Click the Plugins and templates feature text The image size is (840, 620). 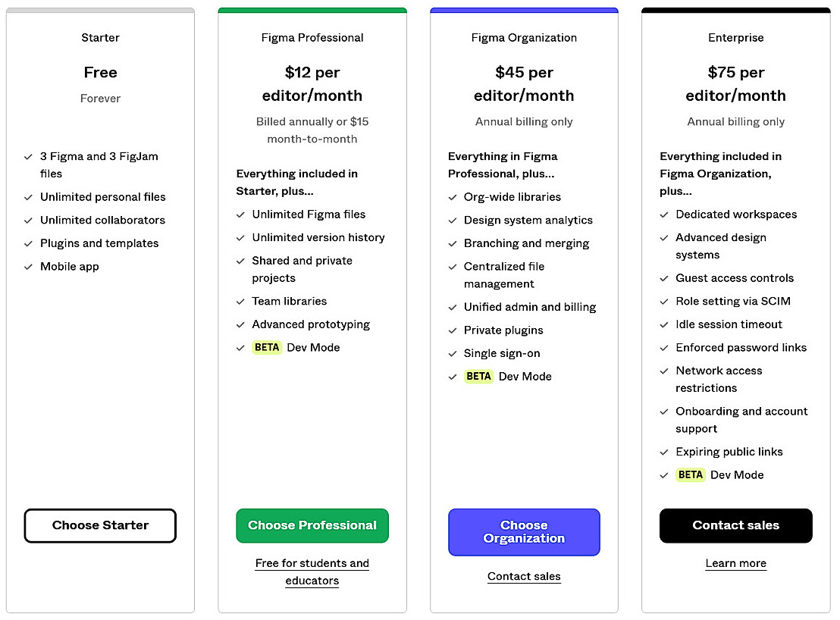click(99, 243)
